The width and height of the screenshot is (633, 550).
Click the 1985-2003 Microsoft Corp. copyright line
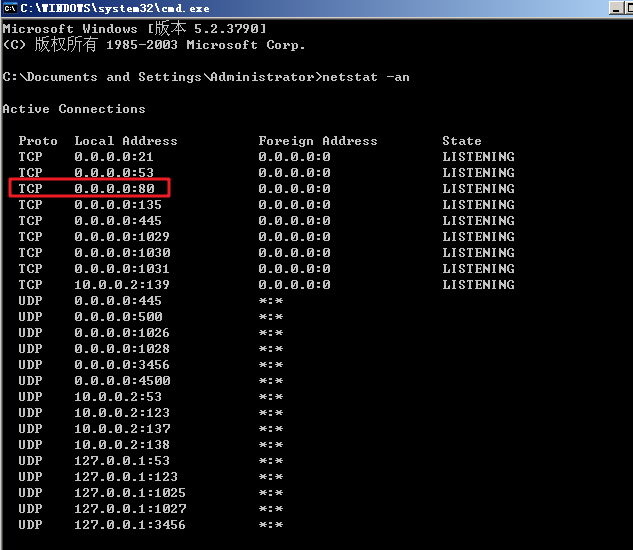153,44
